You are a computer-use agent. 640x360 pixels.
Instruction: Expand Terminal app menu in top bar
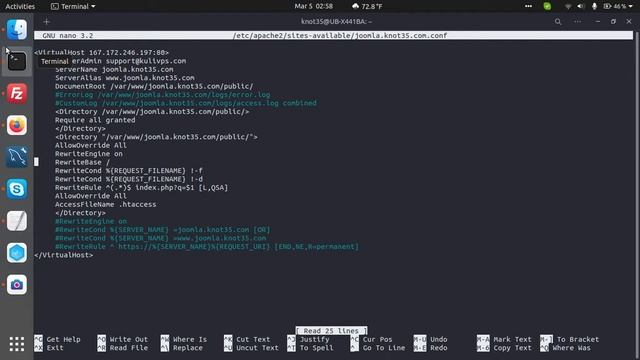pyautogui.click(x=73, y=6)
